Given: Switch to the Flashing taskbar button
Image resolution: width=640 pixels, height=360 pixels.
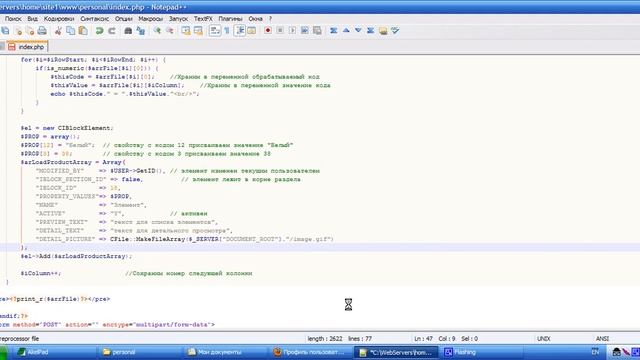Looking at the screenshot, I should [x=482, y=352].
